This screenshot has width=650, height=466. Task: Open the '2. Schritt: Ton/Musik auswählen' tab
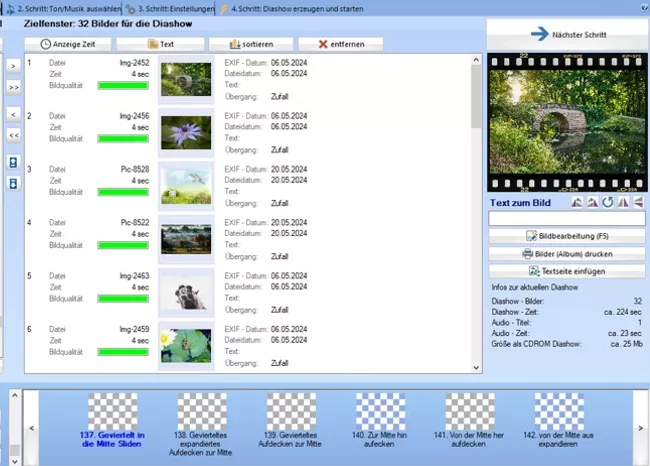[63, 8]
